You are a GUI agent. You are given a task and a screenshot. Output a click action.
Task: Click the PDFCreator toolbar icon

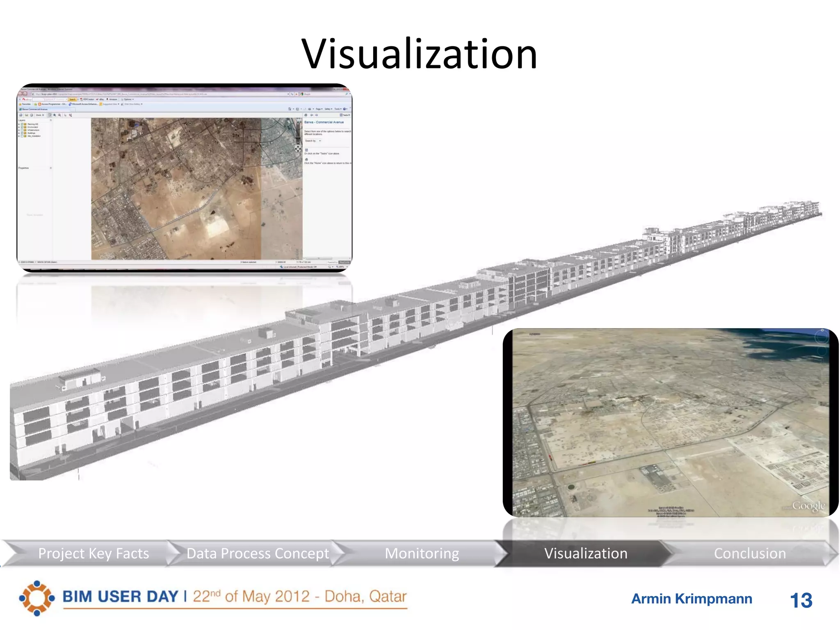point(87,99)
